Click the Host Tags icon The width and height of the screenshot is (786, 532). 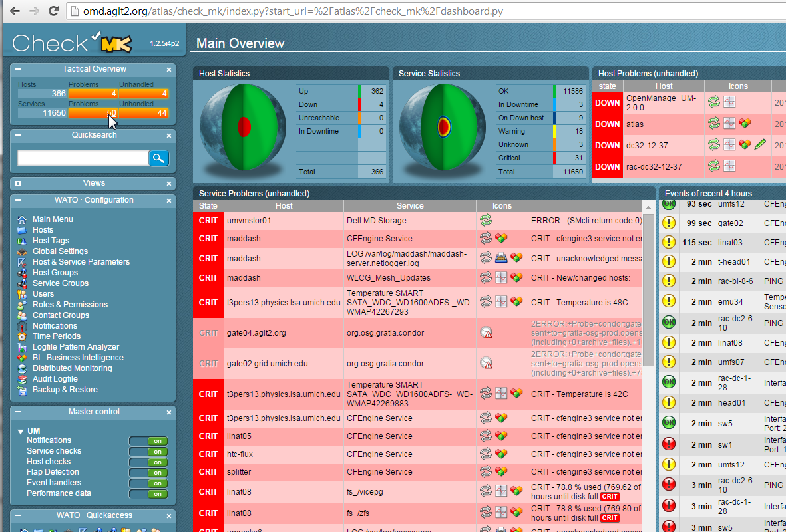[21, 241]
